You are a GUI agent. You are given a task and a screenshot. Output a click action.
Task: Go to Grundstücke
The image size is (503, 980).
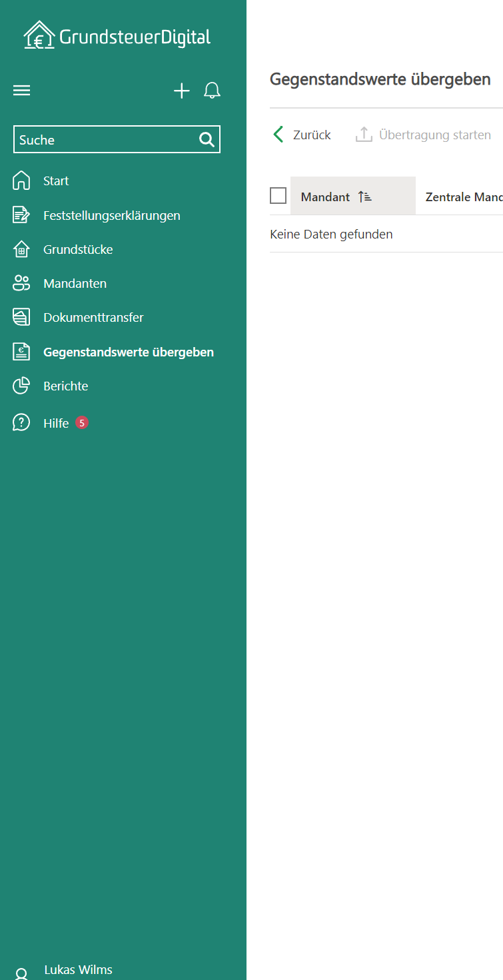click(78, 249)
